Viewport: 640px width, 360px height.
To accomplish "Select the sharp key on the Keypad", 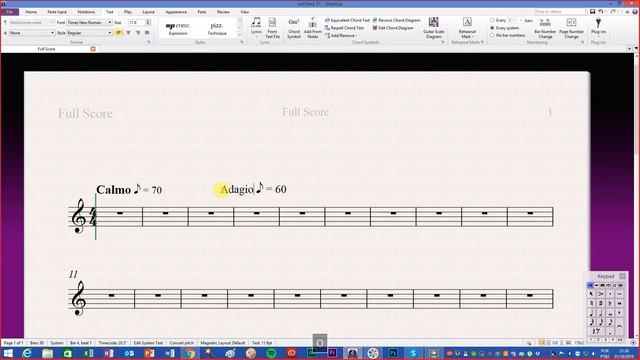I will point(601,303).
